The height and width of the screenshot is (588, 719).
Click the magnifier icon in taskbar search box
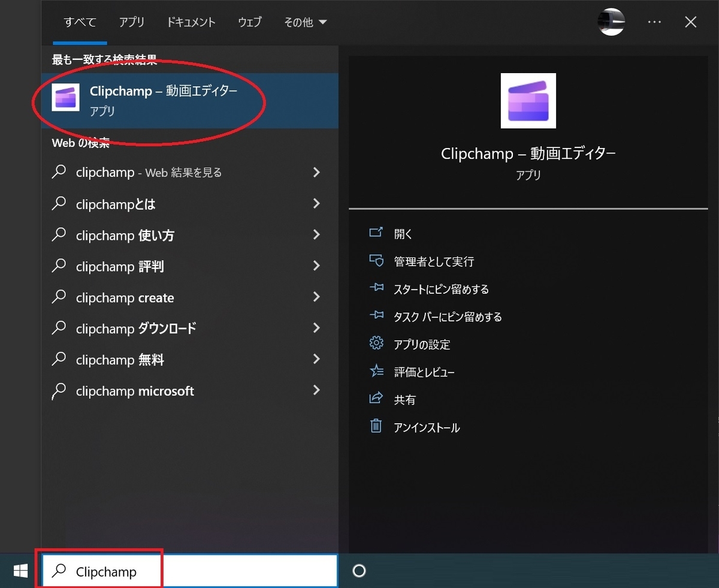(59, 571)
